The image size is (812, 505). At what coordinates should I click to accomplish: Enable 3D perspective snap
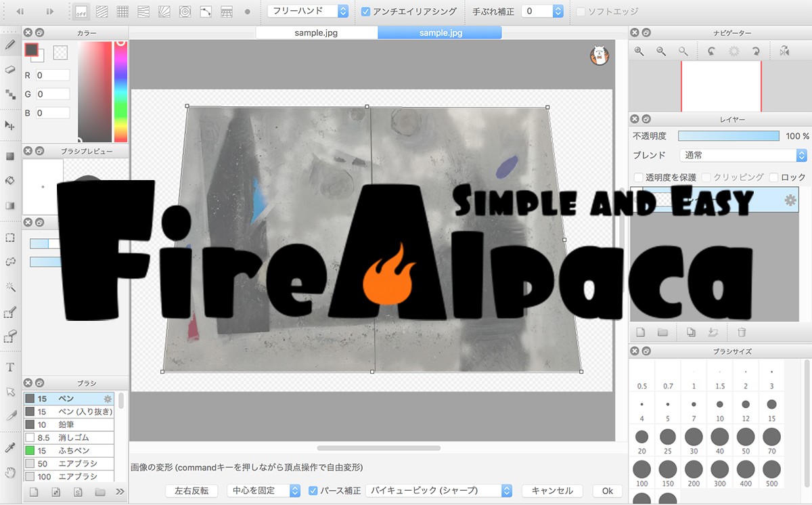click(227, 12)
